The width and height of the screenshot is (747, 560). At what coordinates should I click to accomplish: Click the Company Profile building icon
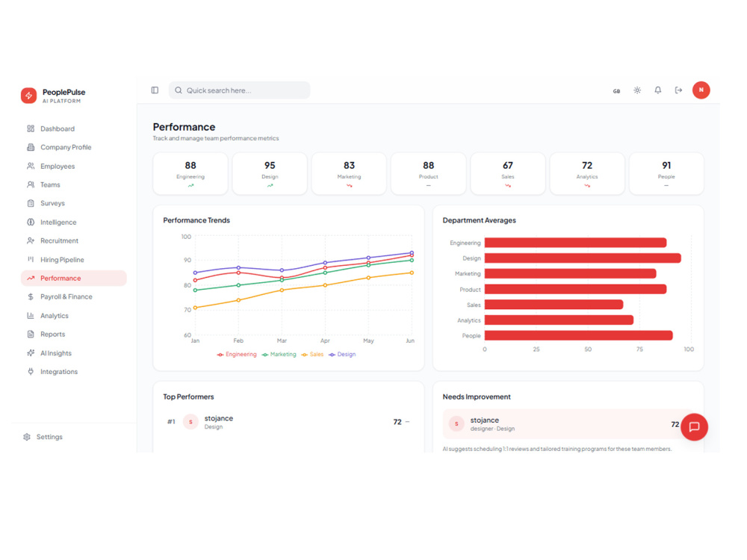tap(31, 147)
